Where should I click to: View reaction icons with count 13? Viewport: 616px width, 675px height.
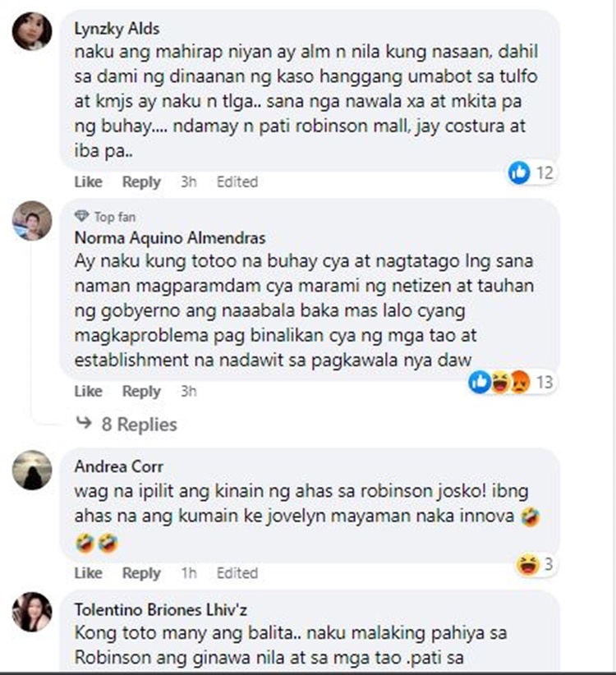[512, 382]
